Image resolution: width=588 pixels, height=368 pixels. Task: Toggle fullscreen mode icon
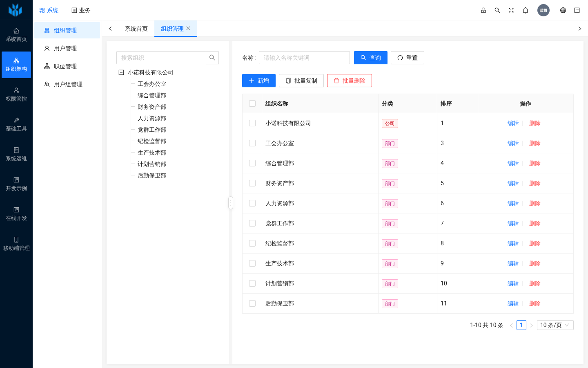click(511, 10)
